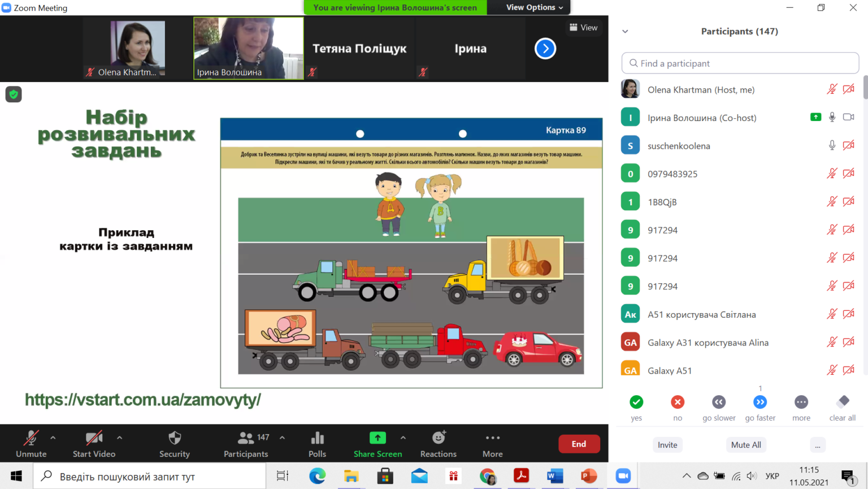
Task: Open the View Options dropdown
Action: click(x=535, y=7)
